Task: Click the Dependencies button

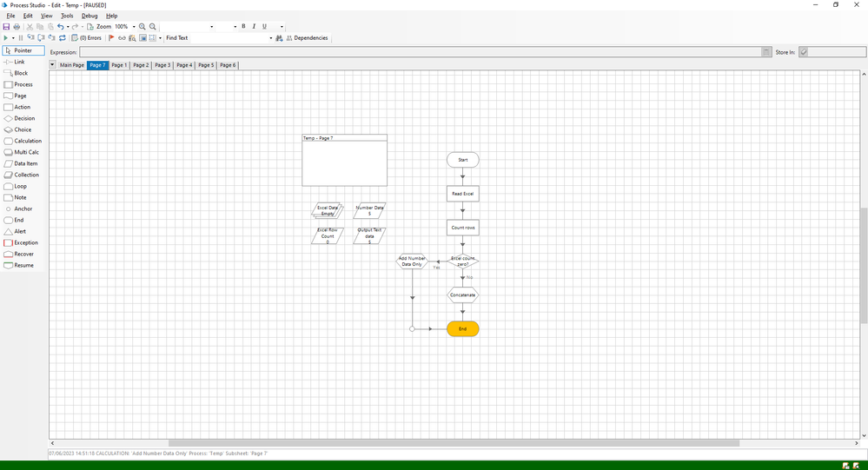Action: click(307, 38)
